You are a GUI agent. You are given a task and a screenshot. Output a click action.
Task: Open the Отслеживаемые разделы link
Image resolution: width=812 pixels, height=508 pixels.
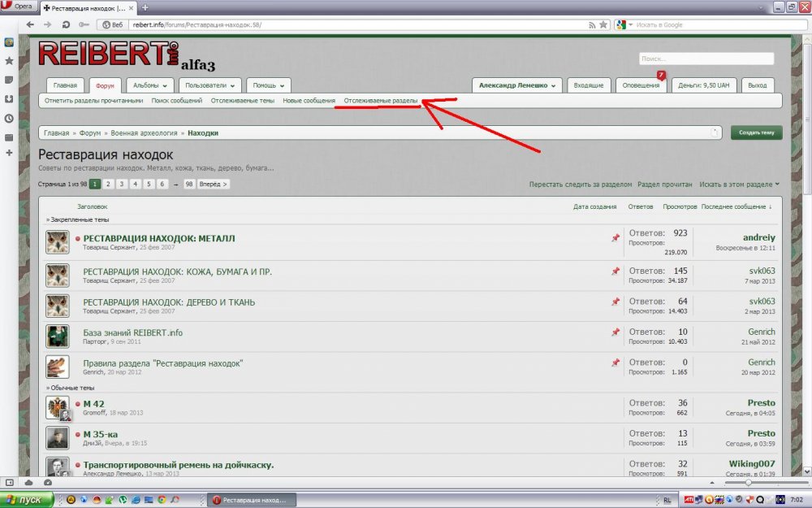pos(381,101)
